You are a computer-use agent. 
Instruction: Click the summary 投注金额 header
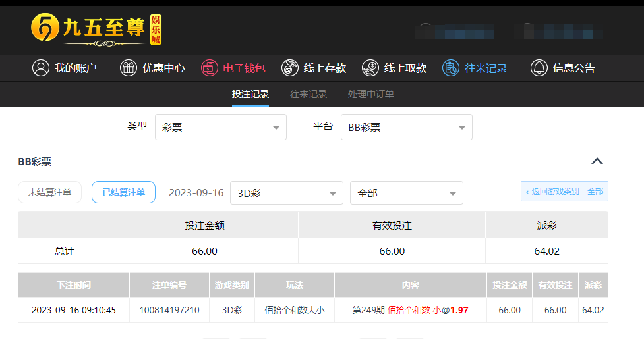(x=204, y=226)
